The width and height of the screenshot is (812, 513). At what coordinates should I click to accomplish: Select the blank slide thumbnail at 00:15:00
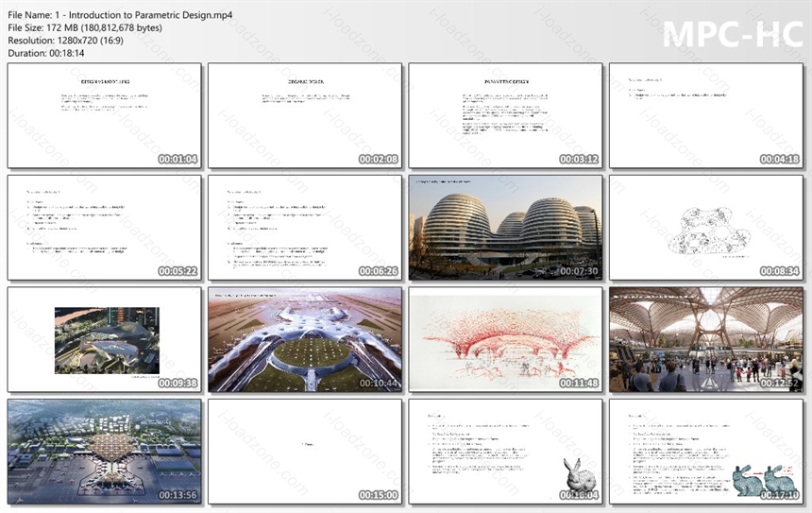click(304, 452)
